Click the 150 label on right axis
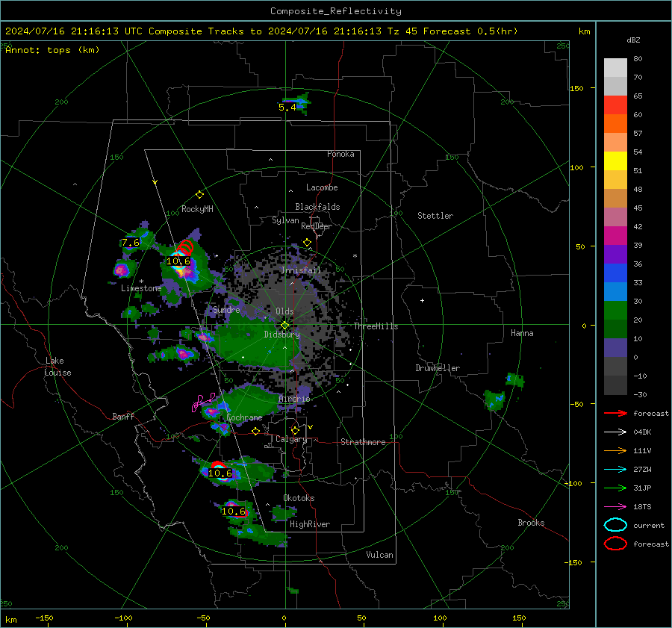Viewport: 672px width, 628px height. 577,88
